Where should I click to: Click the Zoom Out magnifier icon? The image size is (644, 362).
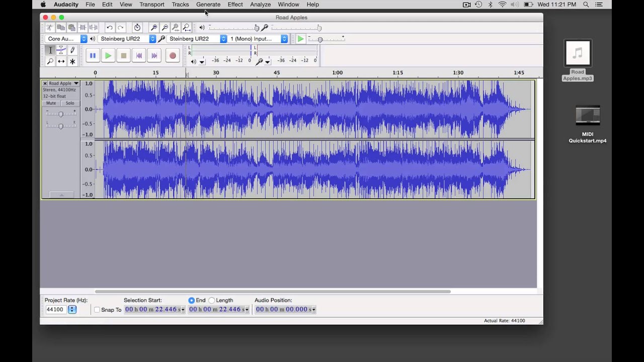point(165,28)
